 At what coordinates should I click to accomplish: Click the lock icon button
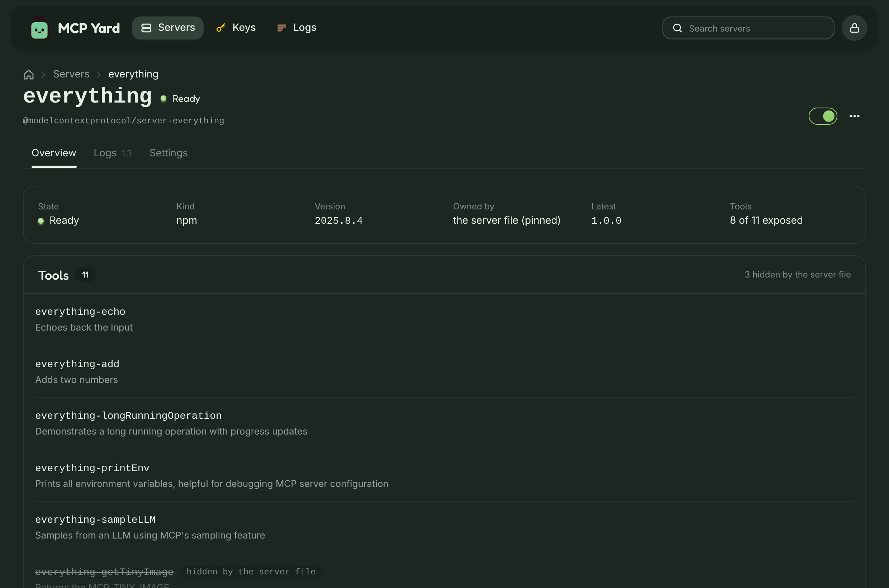coord(854,28)
